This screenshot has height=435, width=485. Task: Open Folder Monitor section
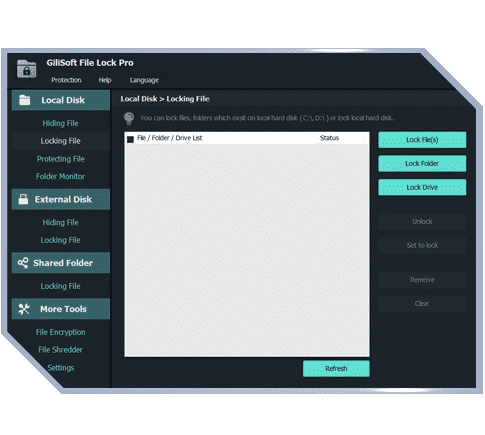point(60,176)
